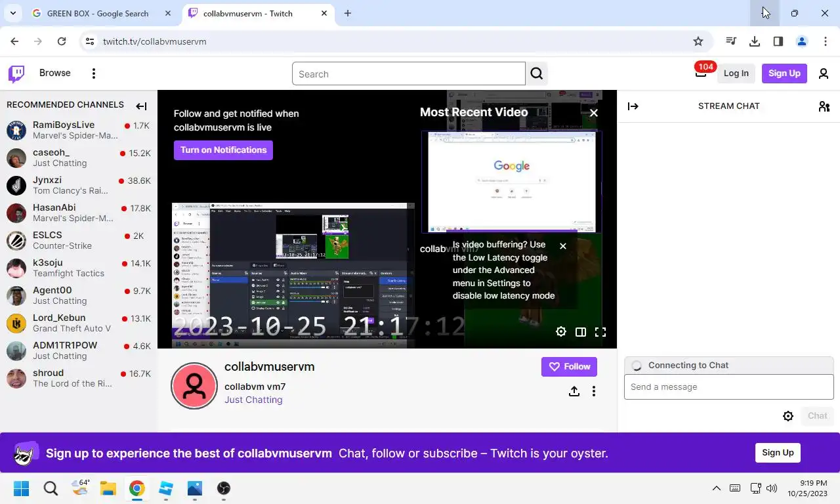840x504 pixels.
Task: Show hidden system tray icons
Action: click(x=717, y=488)
